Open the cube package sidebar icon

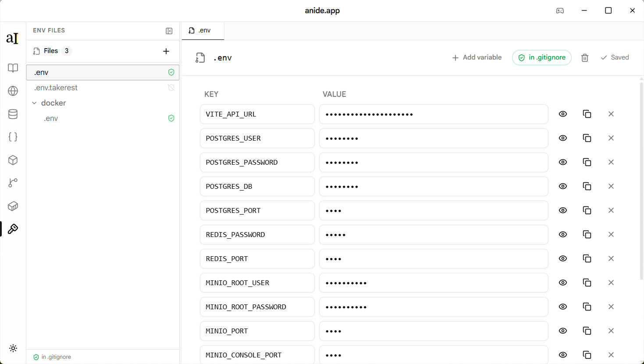(x=13, y=160)
